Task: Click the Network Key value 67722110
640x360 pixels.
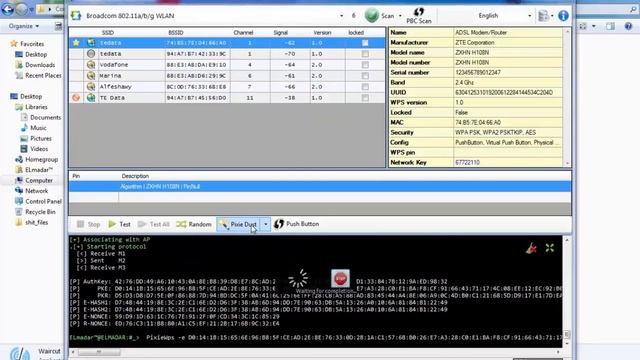Action: click(x=467, y=162)
